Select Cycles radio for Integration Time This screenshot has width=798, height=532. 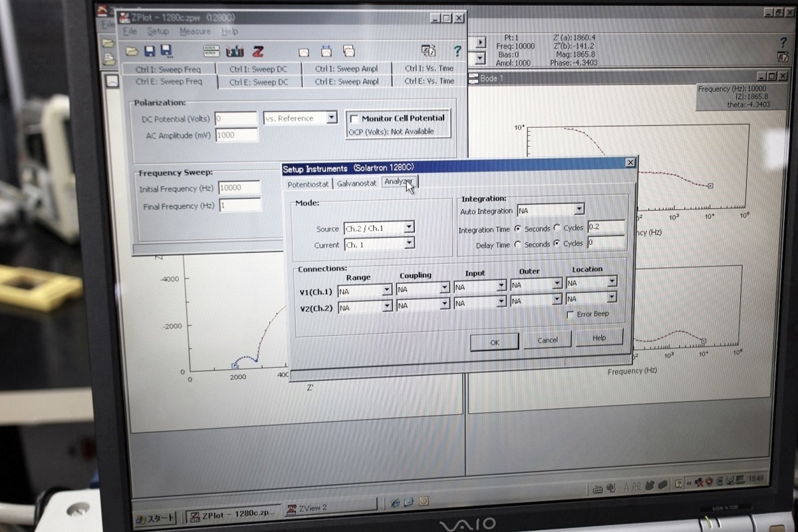pyautogui.click(x=557, y=228)
